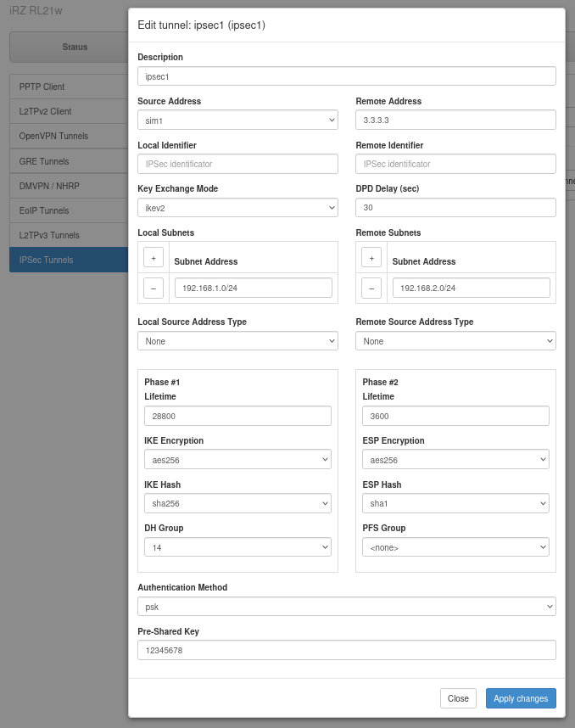Apply changes to the tunnel

[x=521, y=698]
